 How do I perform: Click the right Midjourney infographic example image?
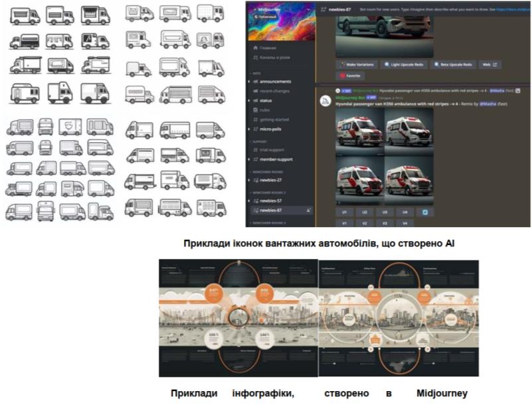tap(399, 318)
